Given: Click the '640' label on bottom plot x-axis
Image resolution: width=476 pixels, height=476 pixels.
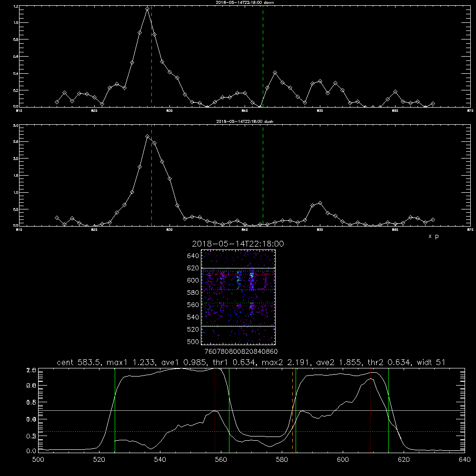Looking at the screenshot, I should pyautogui.click(x=465, y=460).
